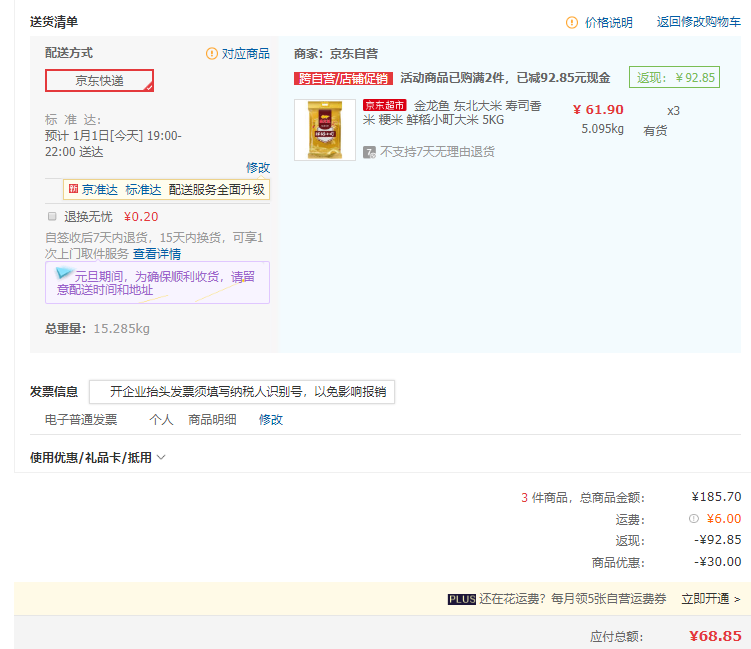The height and width of the screenshot is (649, 751).
Task: Click the product price ¥61.90
Action: click(x=598, y=110)
